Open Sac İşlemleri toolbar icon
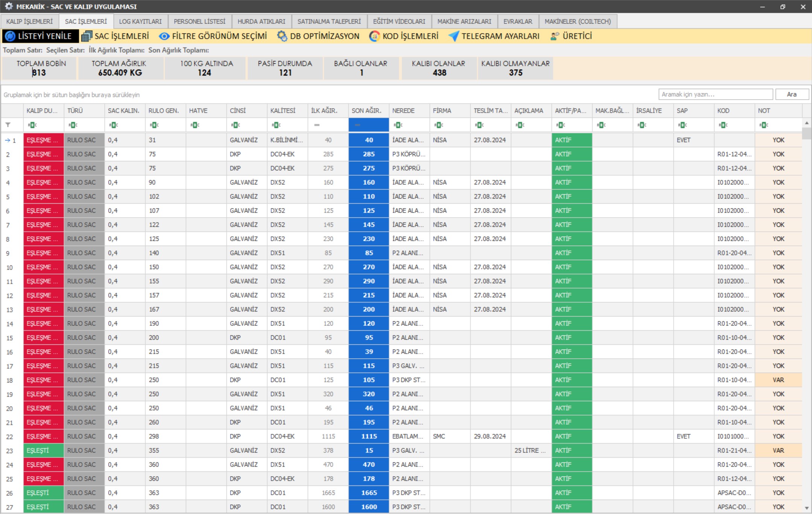The height and width of the screenshot is (514, 812). tap(87, 36)
